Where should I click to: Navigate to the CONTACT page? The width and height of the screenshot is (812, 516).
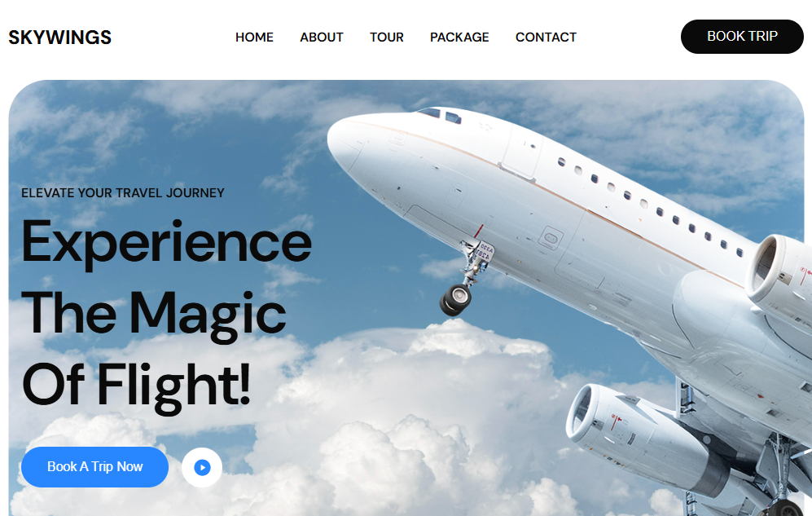pos(546,37)
